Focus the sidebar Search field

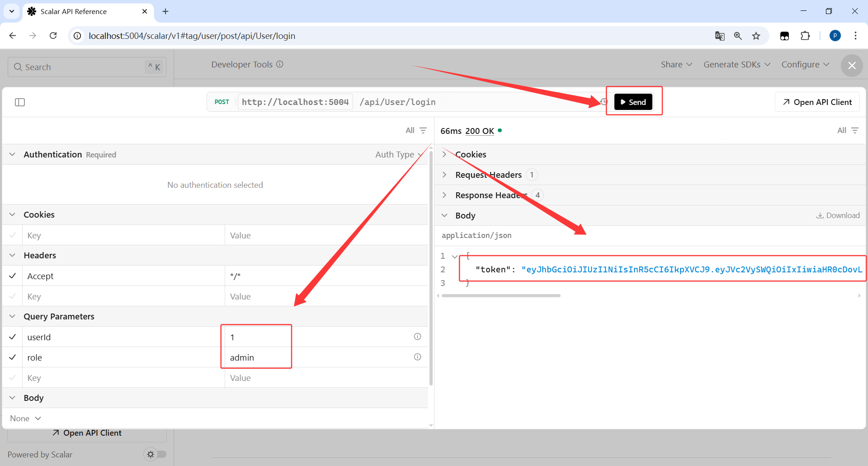[87, 67]
